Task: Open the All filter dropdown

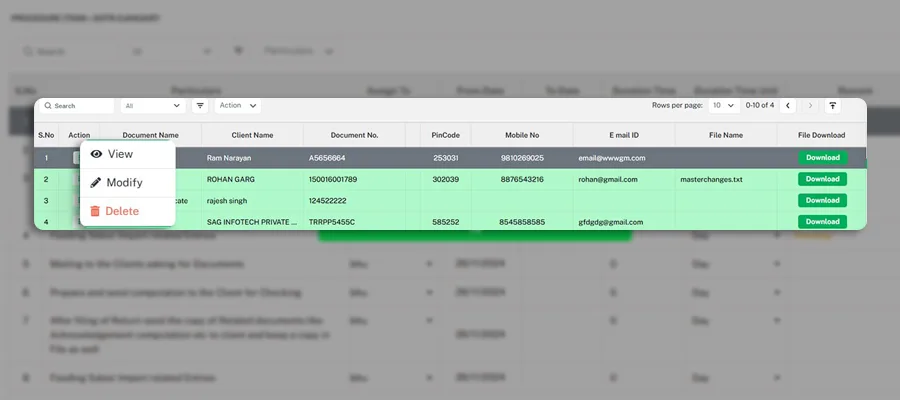Action: coord(153,106)
